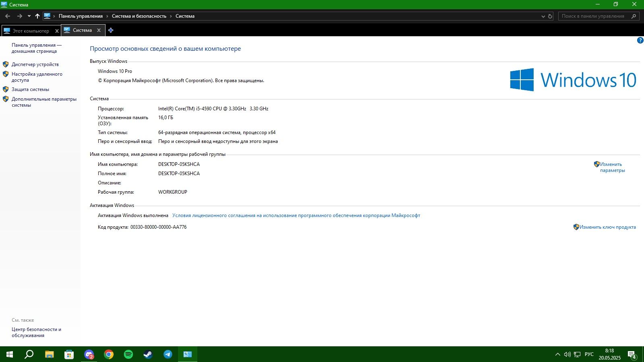
Task: Click shield icon next to 'Изменить ключ продукта'
Action: [x=576, y=227]
